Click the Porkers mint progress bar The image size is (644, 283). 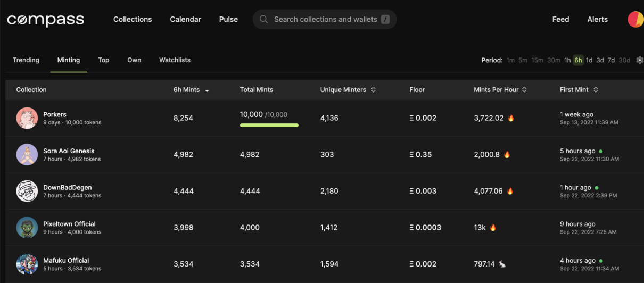coord(269,125)
